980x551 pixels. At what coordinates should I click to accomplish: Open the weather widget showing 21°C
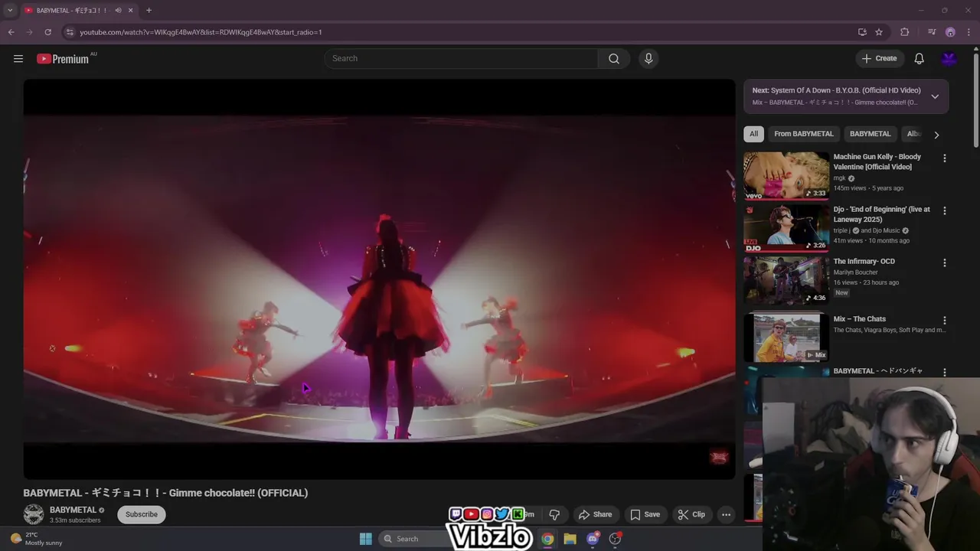[x=36, y=539]
